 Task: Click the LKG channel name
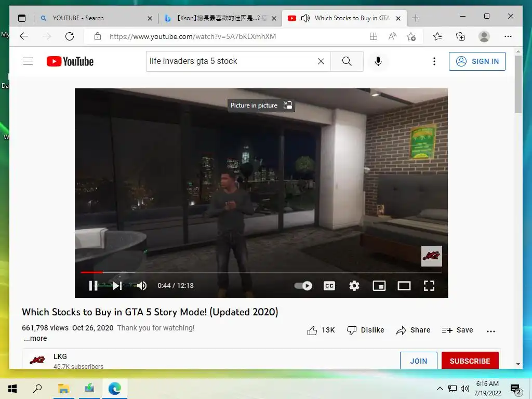[x=60, y=356]
